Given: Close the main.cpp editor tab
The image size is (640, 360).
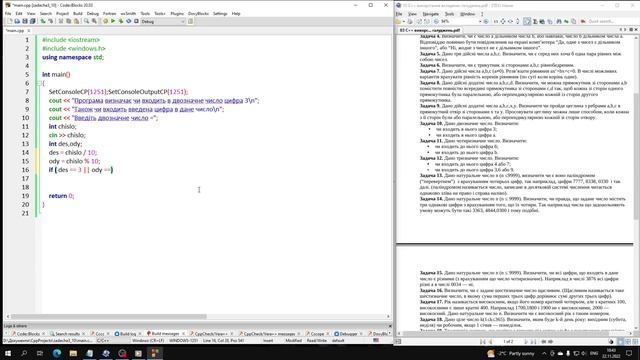Looking at the screenshot, I should [29, 31].
